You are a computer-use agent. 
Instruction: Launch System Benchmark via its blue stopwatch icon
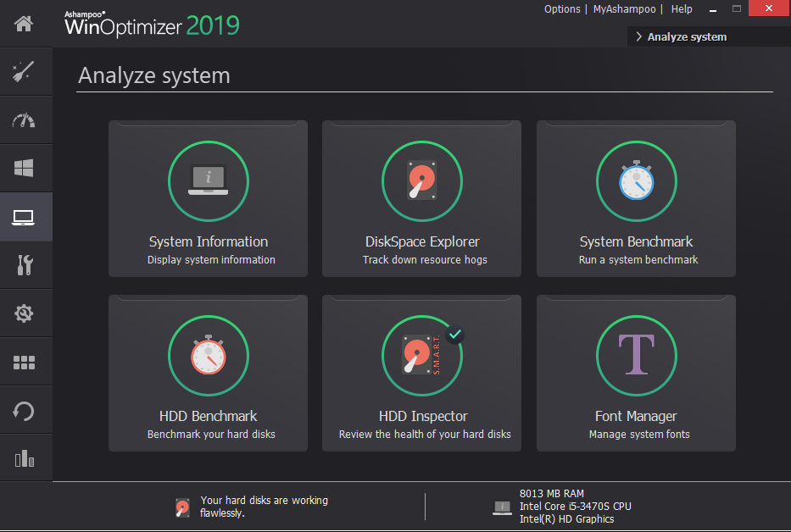point(637,181)
